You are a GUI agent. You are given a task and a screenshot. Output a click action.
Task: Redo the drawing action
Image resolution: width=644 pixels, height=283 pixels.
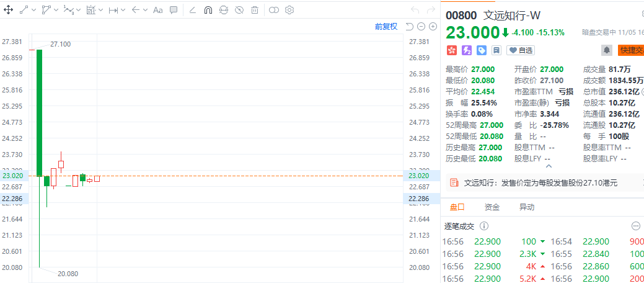pyautogui.click(x=431, y=11)
